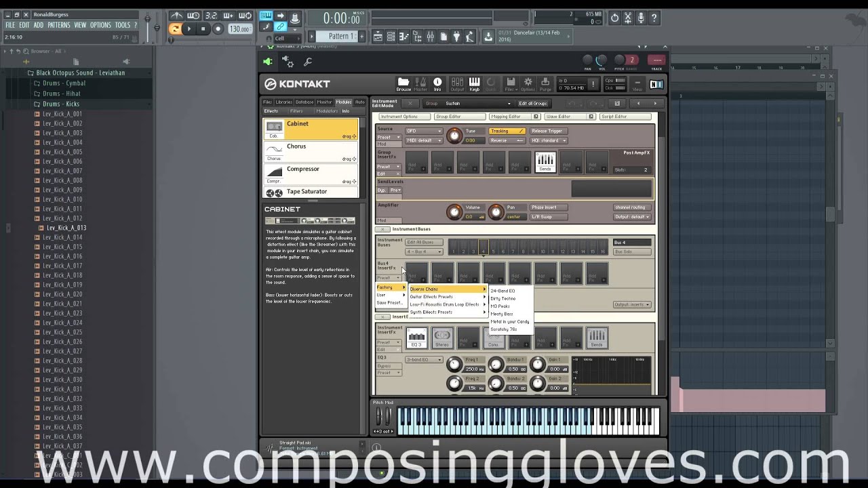Open the Output: inserts dropdown
This screenshot has width=868, height=488.
pyautogui.click(x=632, y=304)
